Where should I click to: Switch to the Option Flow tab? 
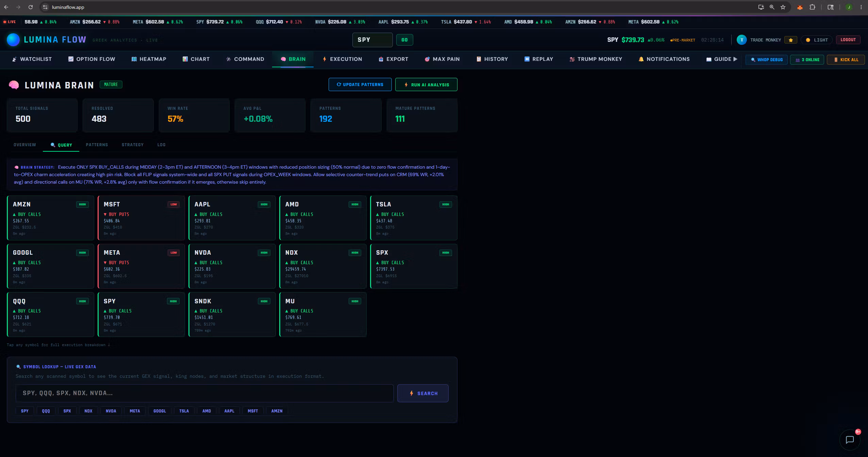click(92, 59)
